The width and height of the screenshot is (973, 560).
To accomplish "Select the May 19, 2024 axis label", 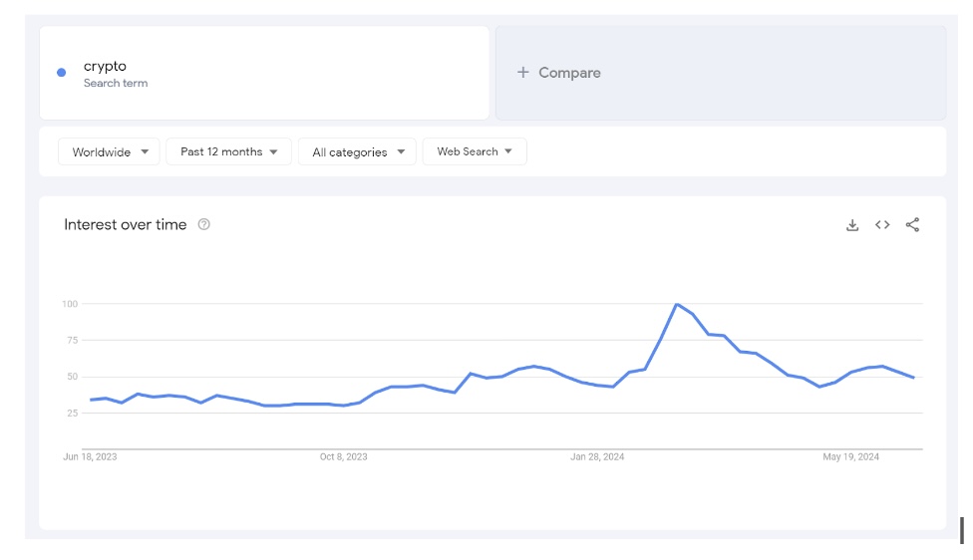I will coord(850,457).
